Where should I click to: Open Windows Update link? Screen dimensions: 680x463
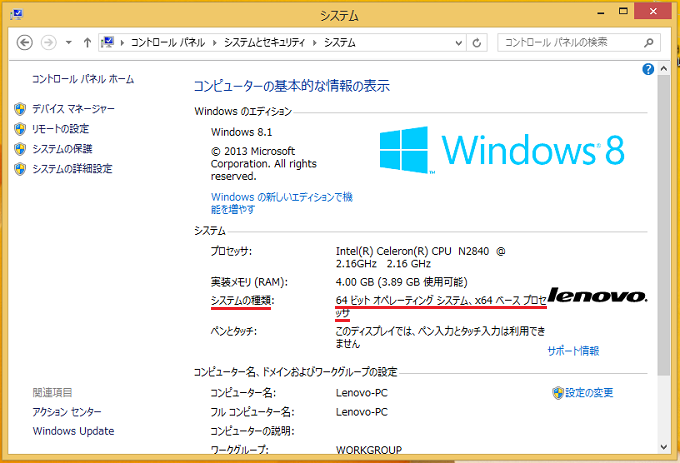pyautogui.click(x=73, y=431)
